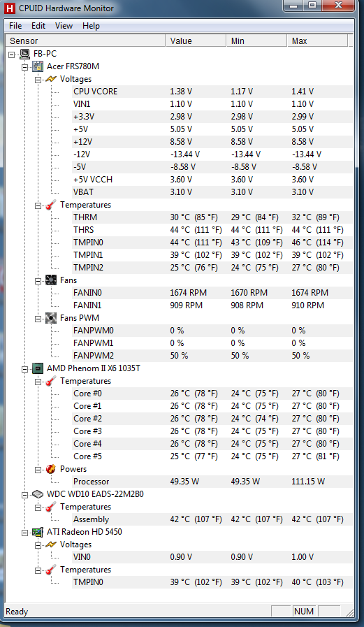364x627 pixels.
Task: Click the Min column header
Action: [256, 41]
